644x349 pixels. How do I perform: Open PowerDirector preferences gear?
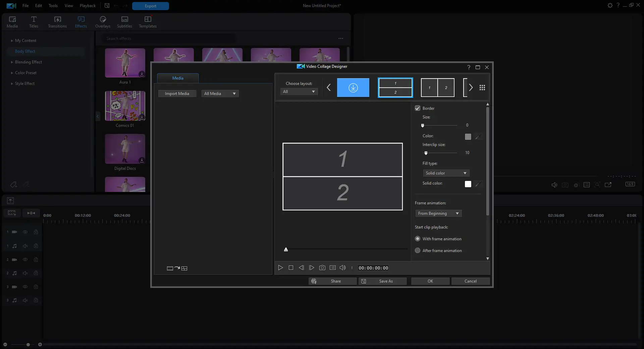tap(610, 5)
